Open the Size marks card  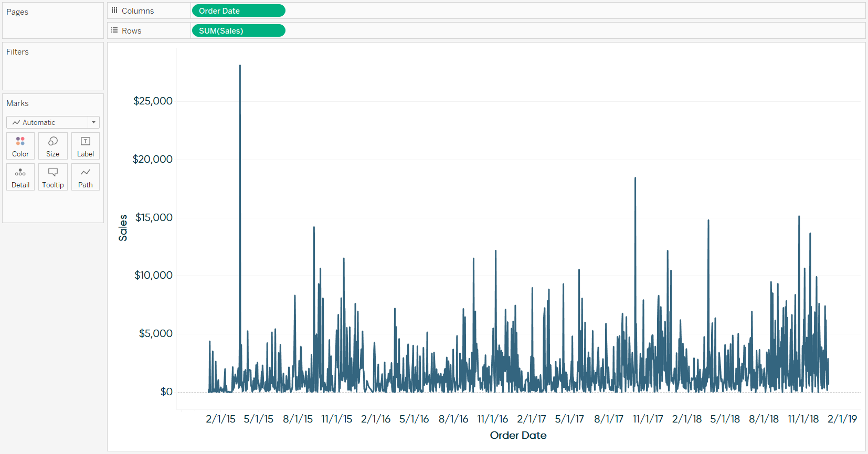[53, 146]
